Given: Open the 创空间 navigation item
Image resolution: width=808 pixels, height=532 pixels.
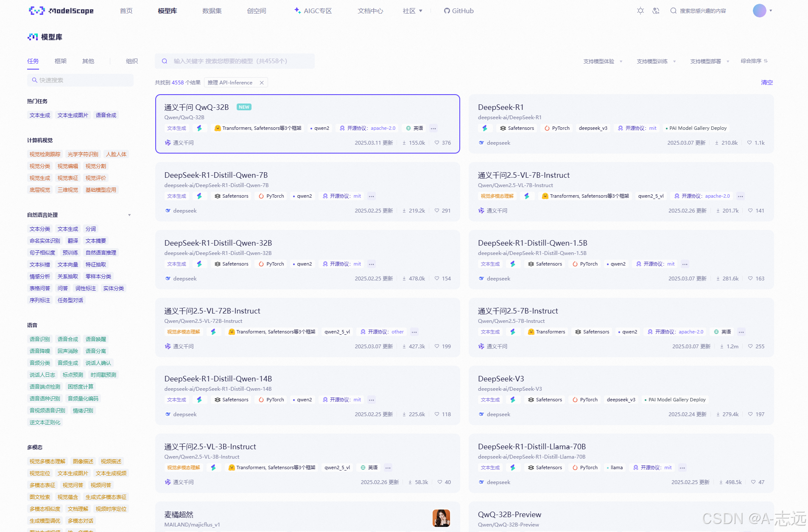Looking at the screenshot, I should click(257, 11).
